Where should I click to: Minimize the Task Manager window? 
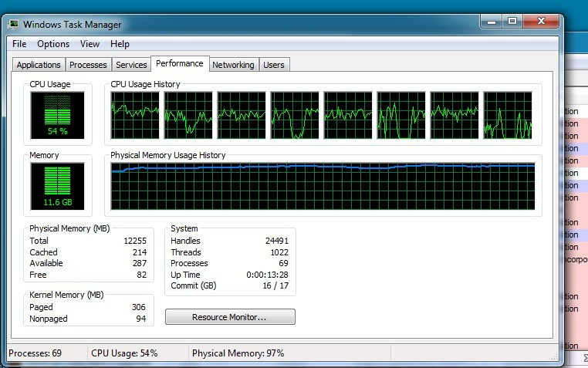click(x=492, y=22)
